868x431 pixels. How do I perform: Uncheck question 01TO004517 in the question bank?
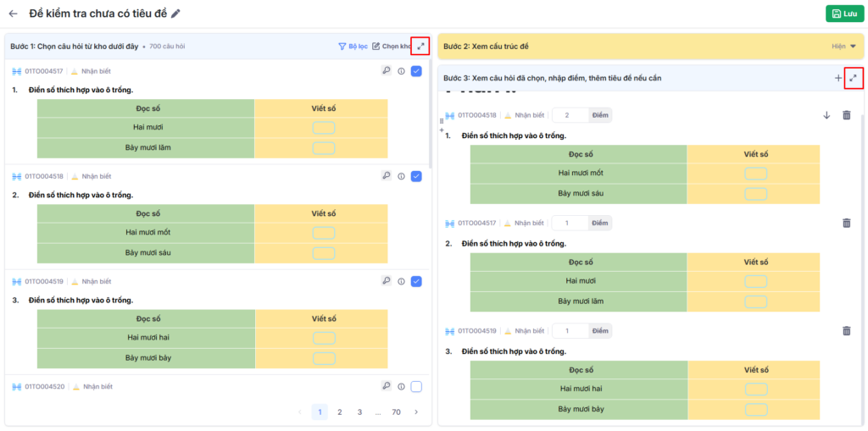point(416,71)
